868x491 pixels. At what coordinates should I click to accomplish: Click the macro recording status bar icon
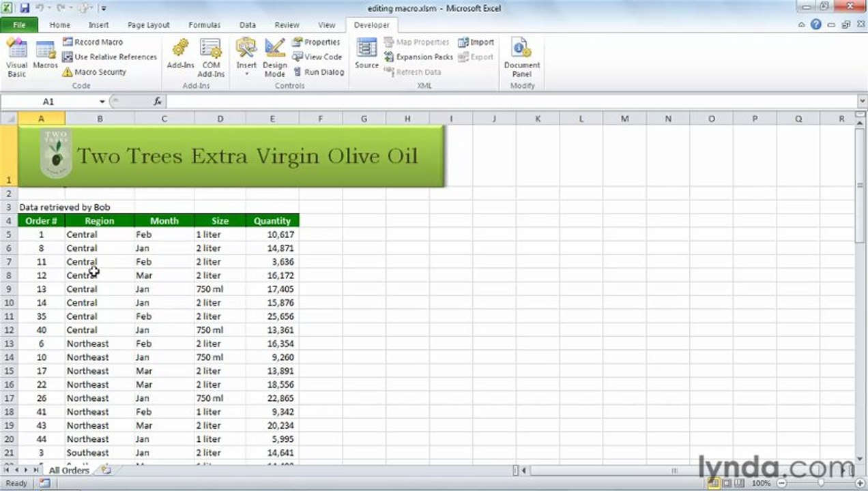click(44, 483)
